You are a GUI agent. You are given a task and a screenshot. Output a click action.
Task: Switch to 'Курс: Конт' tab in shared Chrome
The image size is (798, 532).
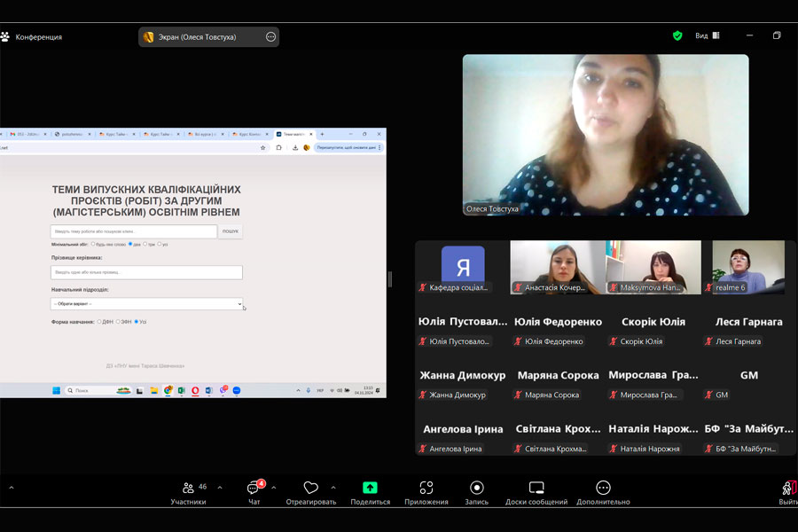pyautogui.click(x=250, y=135)
